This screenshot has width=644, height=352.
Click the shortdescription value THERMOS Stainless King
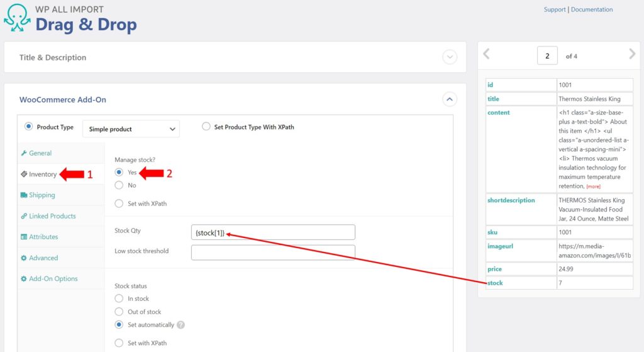pos(593,209)
